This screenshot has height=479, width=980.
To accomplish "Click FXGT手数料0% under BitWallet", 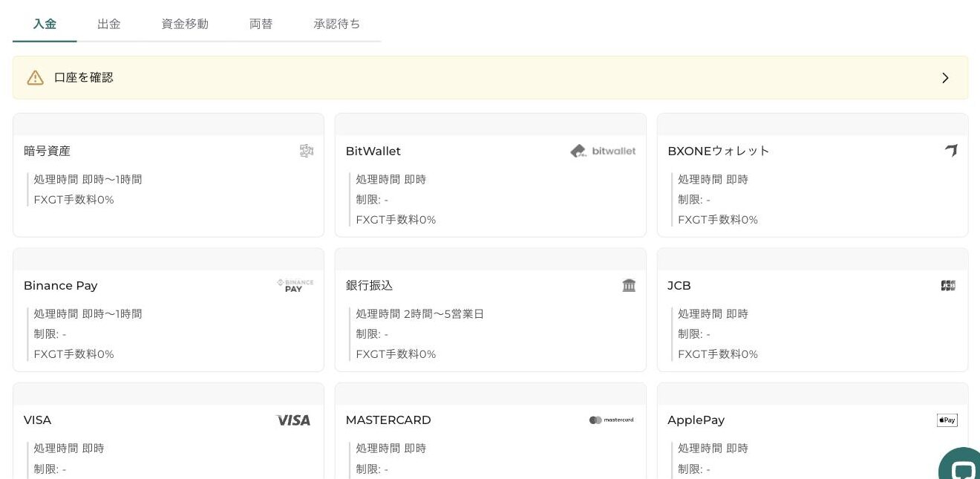I will click(x=396, y=220).
